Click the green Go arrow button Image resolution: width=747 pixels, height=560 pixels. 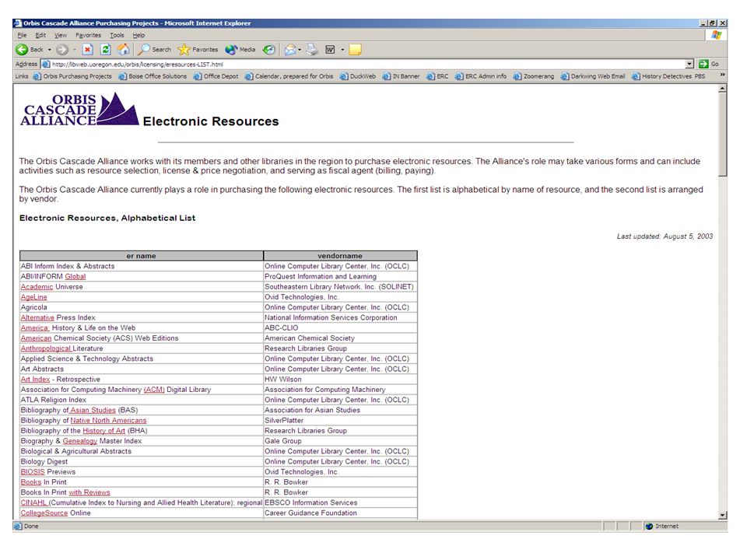coord(703,64)
